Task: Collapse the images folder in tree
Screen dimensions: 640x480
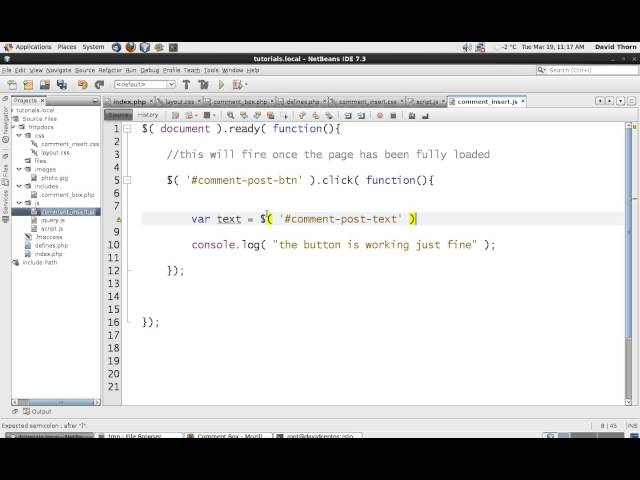Action: tap(19, 169)
